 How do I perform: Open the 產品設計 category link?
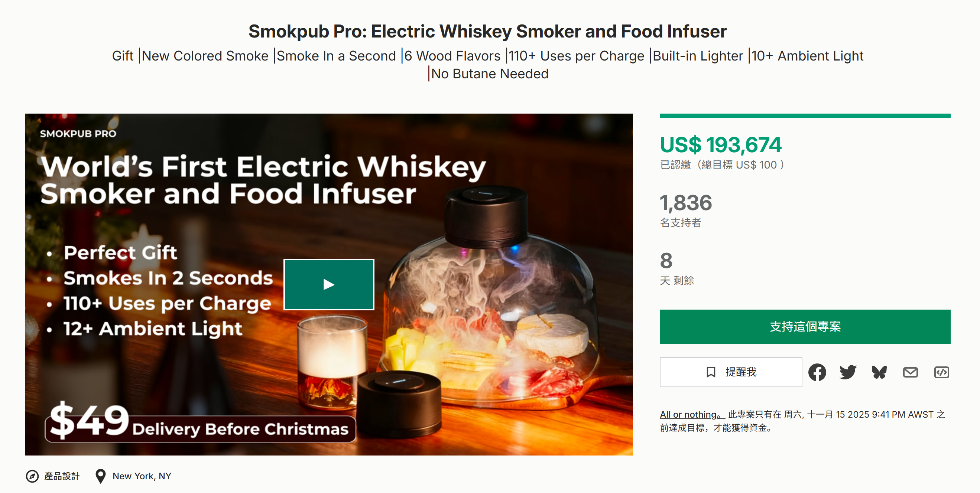[x=62, y=476]
